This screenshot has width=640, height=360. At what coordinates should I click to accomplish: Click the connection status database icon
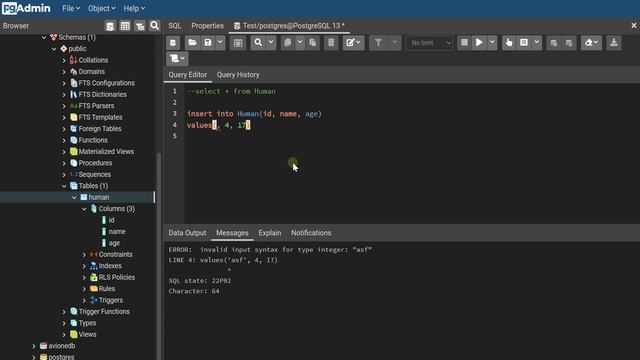coord(173,43)
